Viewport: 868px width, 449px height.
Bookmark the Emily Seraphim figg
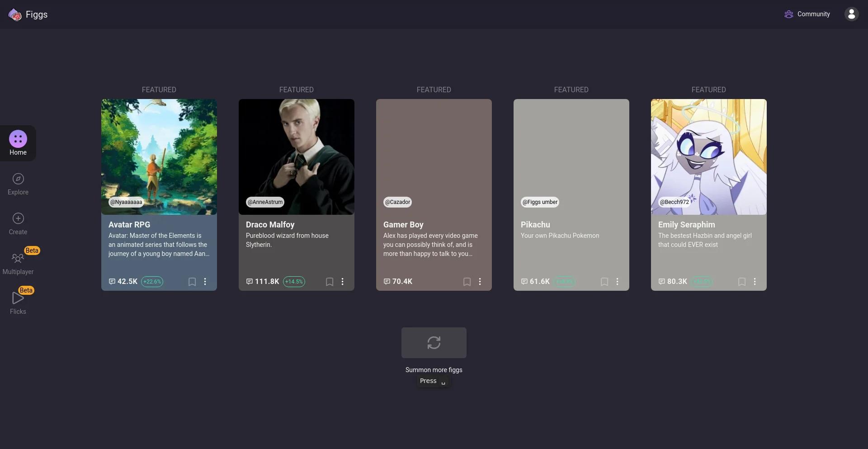click(742, 282)
